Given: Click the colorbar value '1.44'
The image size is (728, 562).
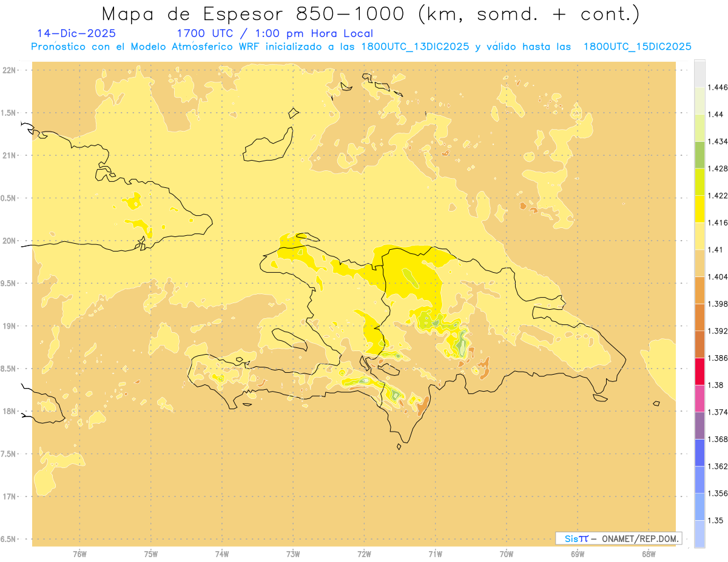Looking at the screenshot, I should [x=715, y=115].
